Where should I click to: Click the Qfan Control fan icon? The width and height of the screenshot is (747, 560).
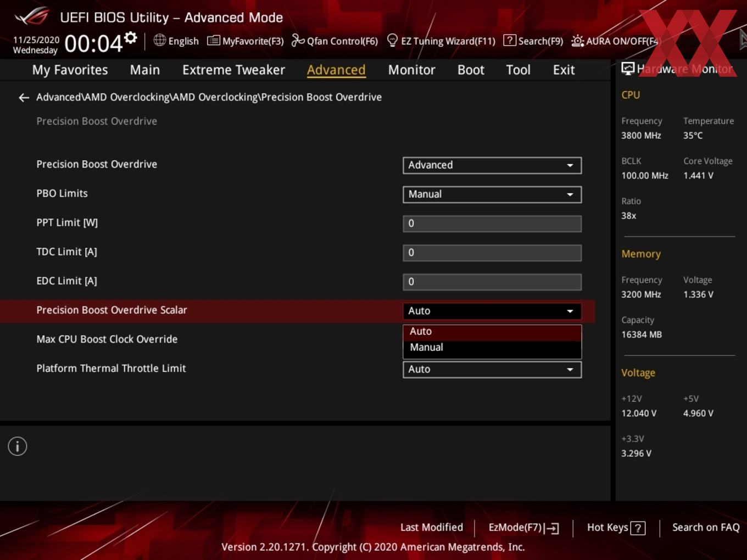pyautogui.click(x=298, y=40)
